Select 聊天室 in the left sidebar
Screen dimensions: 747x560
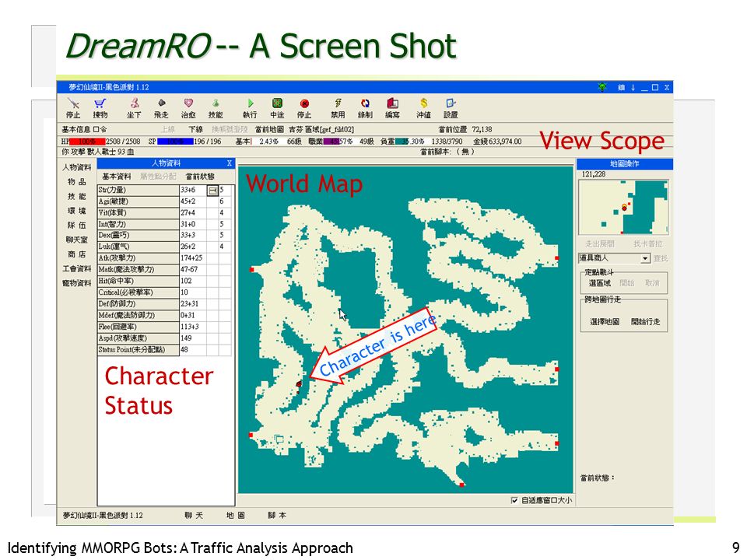pos(77,240)
